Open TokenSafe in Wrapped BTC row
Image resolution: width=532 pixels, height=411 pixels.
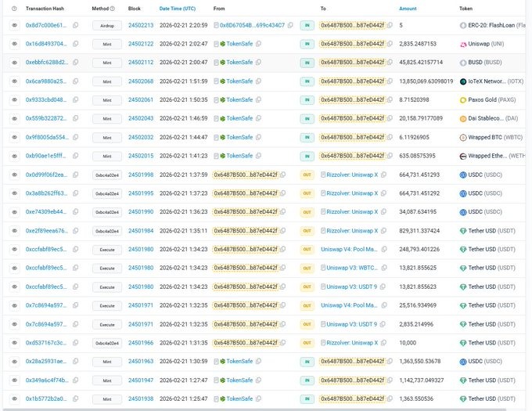point(239,137)
